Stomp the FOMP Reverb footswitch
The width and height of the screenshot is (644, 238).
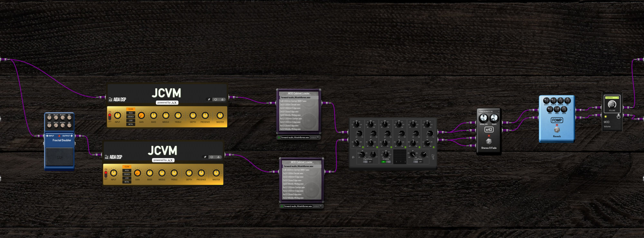[x=557, y=130]
